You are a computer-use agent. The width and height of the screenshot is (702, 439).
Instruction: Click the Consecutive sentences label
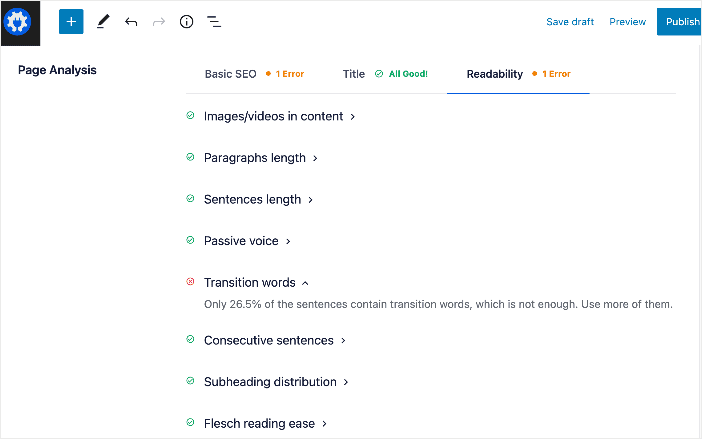(269, 340)
